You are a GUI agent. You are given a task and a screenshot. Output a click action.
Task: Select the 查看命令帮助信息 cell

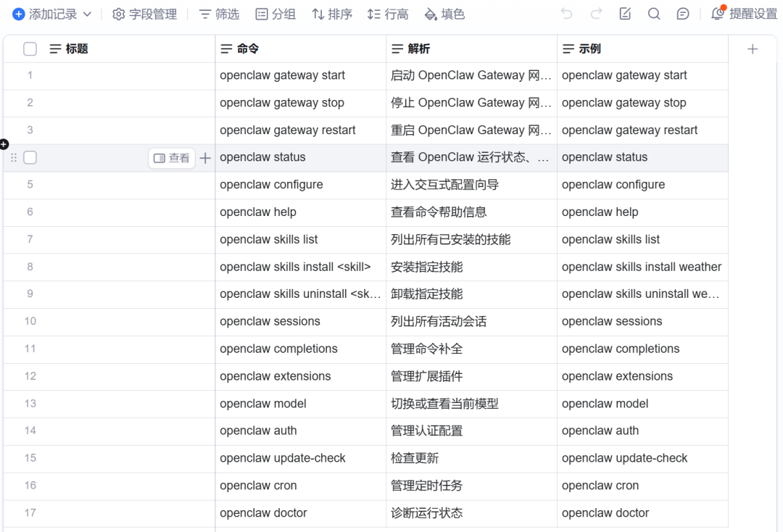coord(471,212)
